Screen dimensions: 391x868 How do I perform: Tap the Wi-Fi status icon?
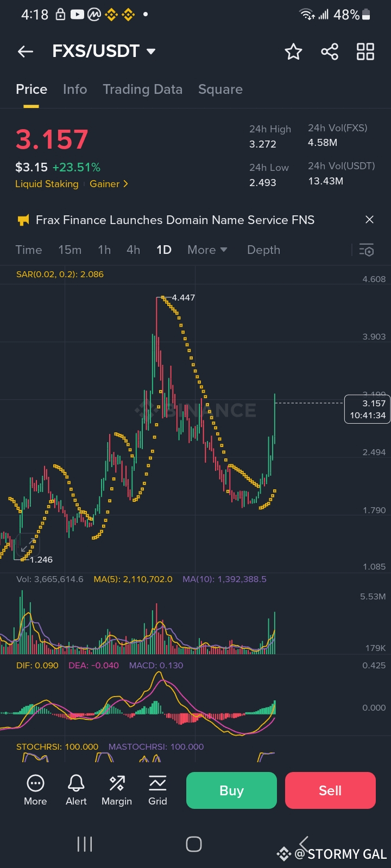click(307, 15)
